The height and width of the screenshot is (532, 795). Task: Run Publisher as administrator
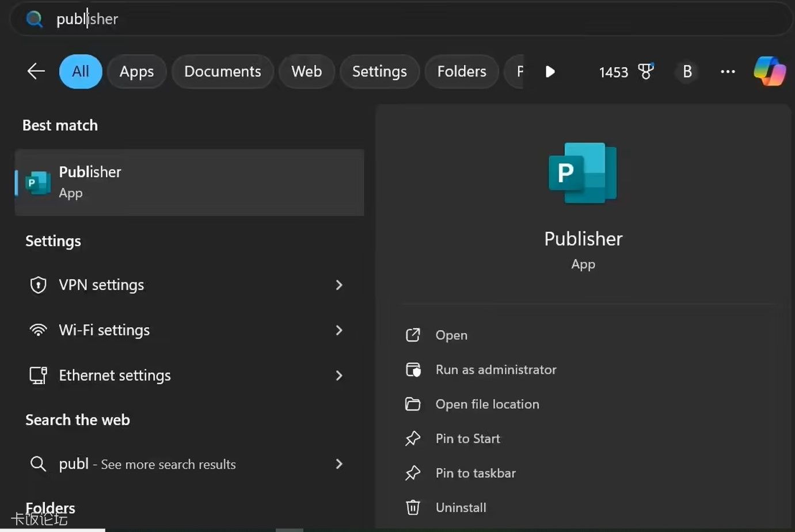496,369
